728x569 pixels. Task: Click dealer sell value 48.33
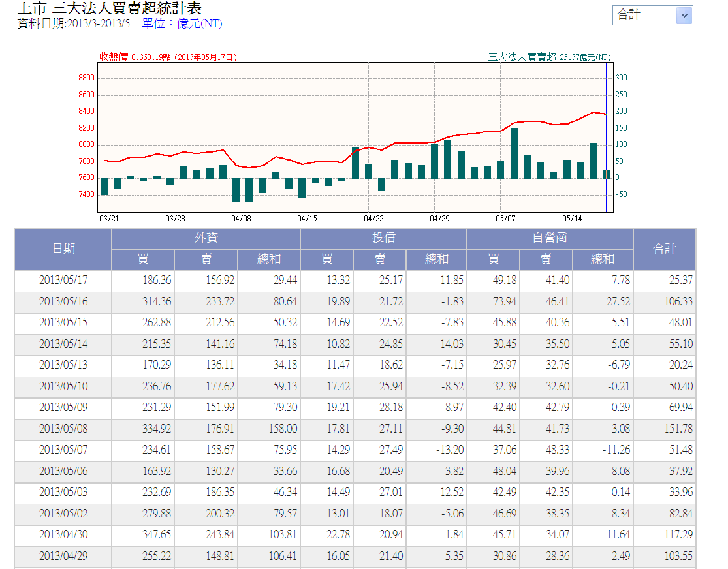coord(557,449)
